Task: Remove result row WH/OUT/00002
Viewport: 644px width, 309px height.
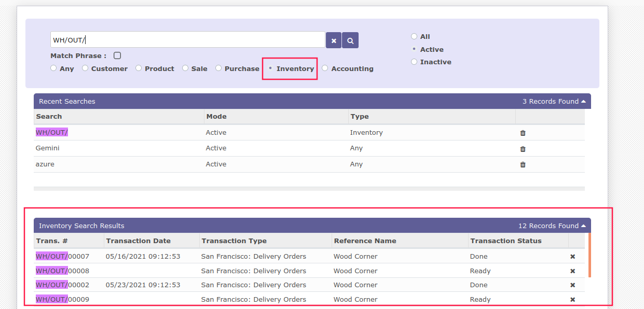Action: [573, 285]
